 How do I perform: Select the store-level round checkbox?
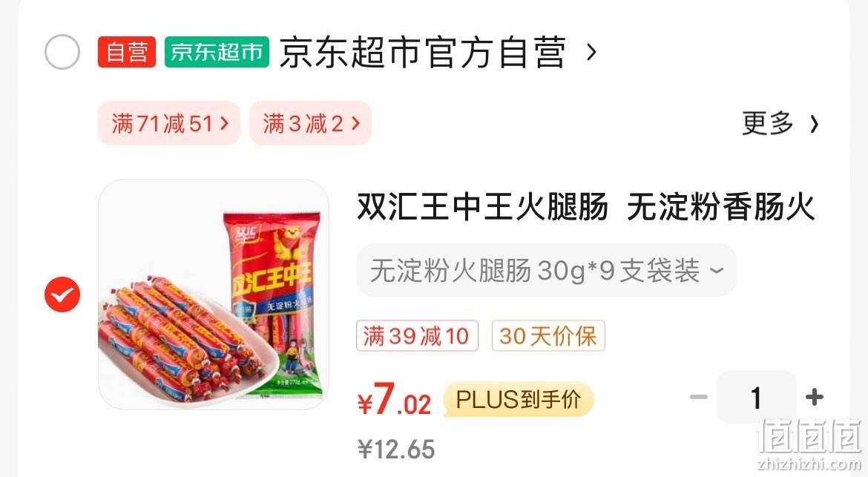(62, 52)
